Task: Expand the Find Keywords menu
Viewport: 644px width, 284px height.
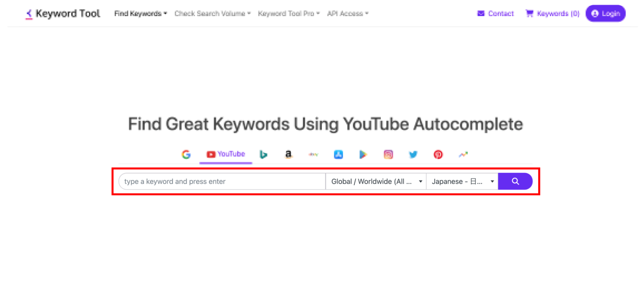Action: pos(140,14)
